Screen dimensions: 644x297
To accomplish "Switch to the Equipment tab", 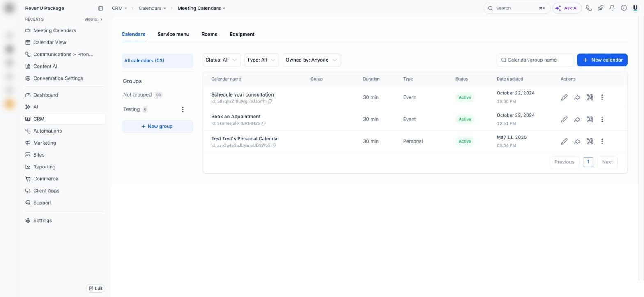I will click(242, 34).
